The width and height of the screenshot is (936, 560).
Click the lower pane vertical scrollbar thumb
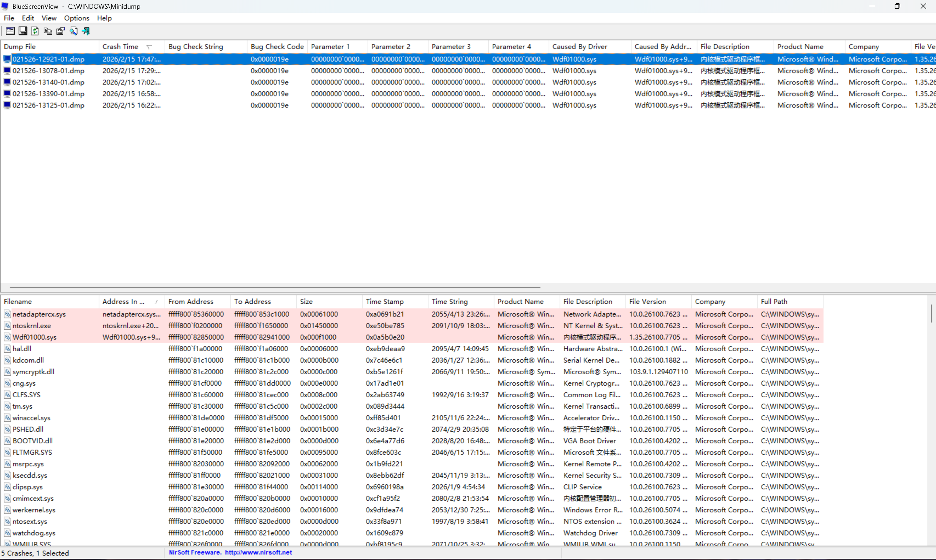(x=931, y=314)
